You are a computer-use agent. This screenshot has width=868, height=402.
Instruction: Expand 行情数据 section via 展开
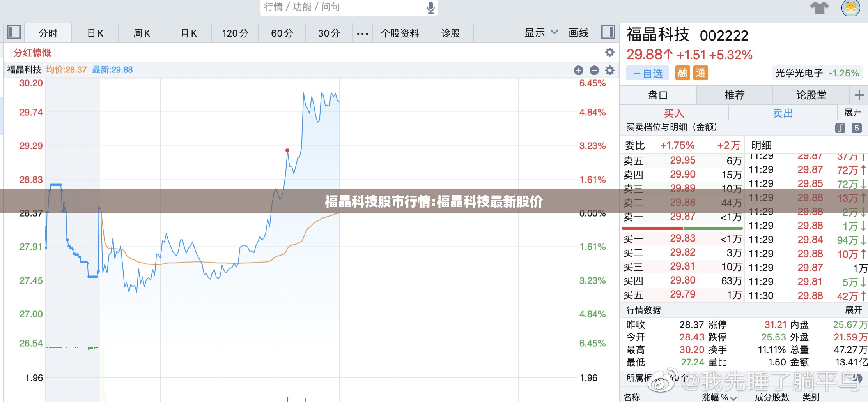pos(854,310)
